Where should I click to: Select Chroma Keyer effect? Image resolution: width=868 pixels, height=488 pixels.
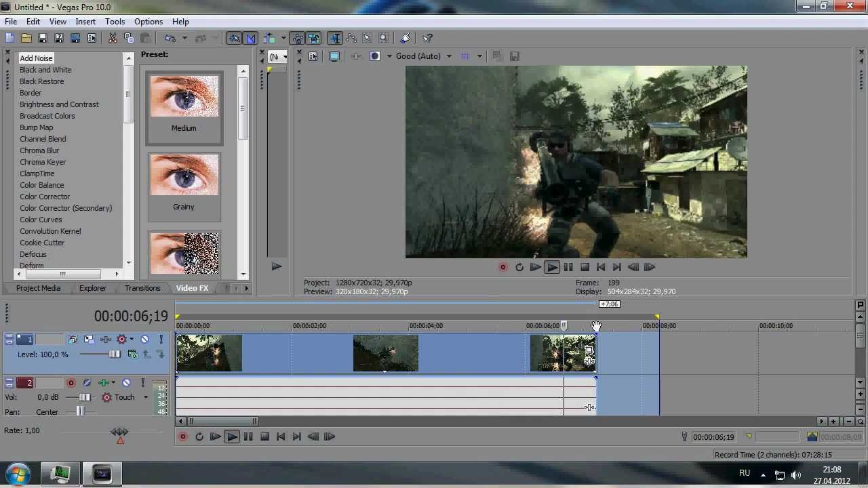coord(43,162)
